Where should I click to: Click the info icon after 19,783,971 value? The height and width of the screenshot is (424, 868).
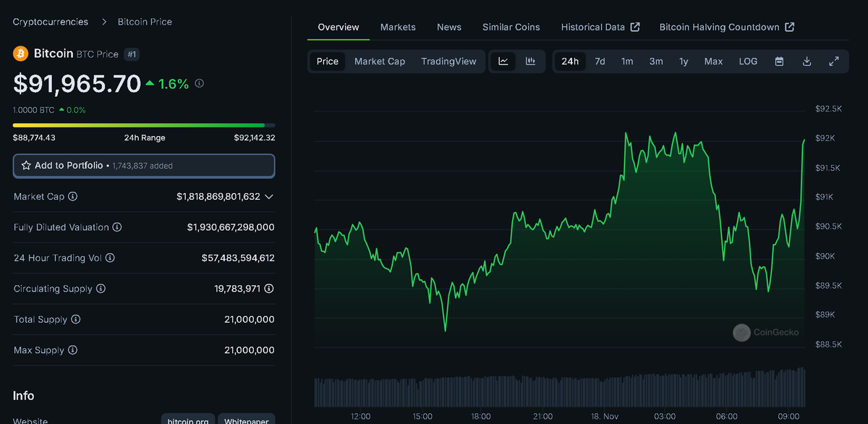click(269, 289)
